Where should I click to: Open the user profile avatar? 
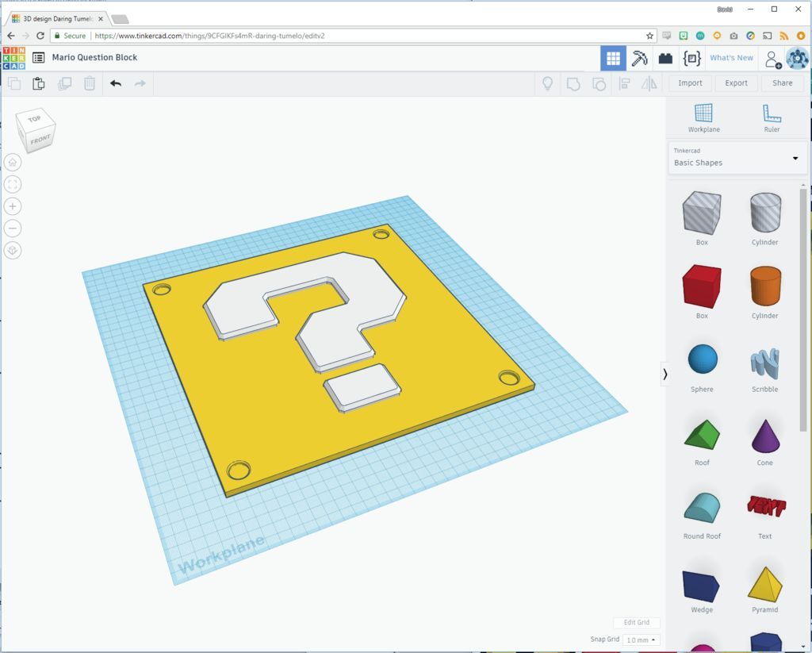click(798, 58)
